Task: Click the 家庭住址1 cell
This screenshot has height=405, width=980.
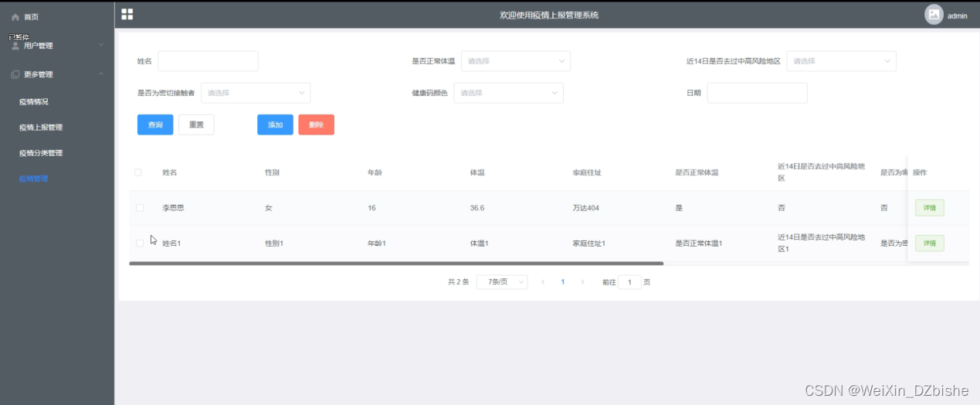Action: (588, 243)
